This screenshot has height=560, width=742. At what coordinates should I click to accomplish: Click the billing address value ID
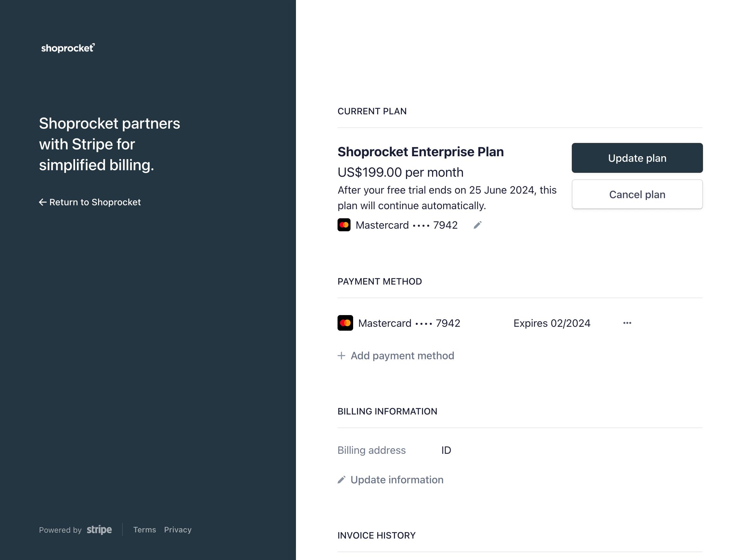(446, 450)
